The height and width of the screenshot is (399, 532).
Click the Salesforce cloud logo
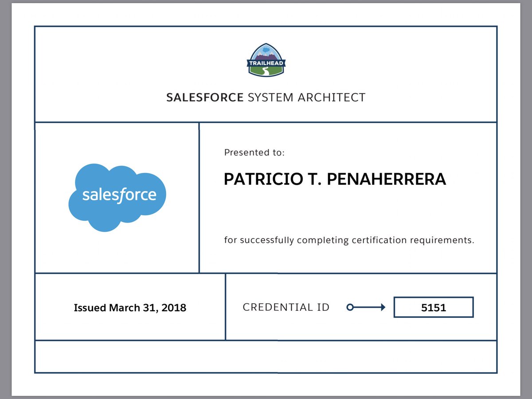coord(117,197)
